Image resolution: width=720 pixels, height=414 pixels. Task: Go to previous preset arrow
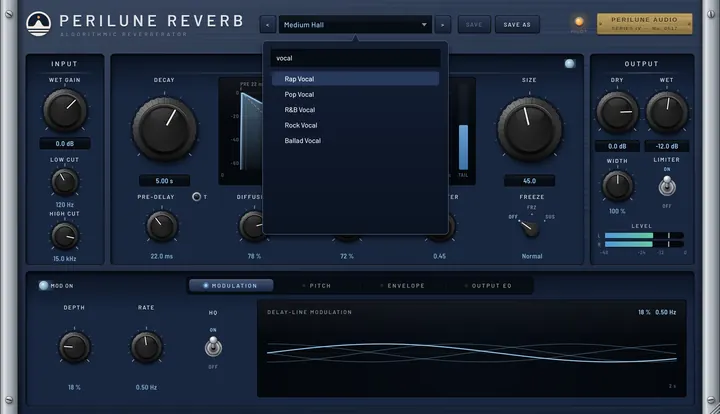(x=268, y=25)
